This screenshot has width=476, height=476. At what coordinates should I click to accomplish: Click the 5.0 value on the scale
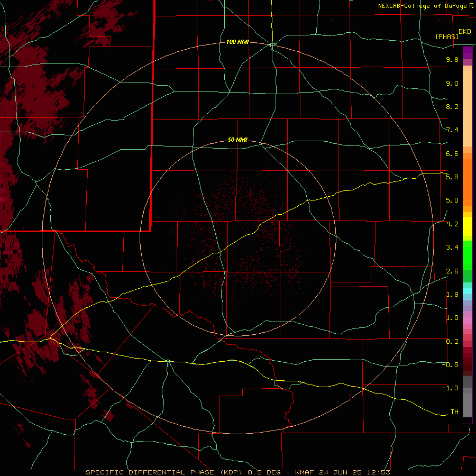(x=452, y=200)
